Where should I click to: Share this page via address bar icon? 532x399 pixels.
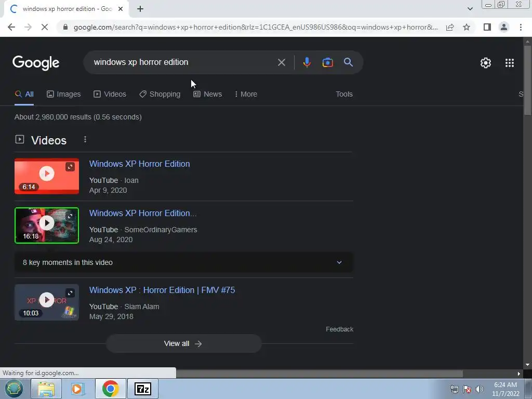(450, 27)
